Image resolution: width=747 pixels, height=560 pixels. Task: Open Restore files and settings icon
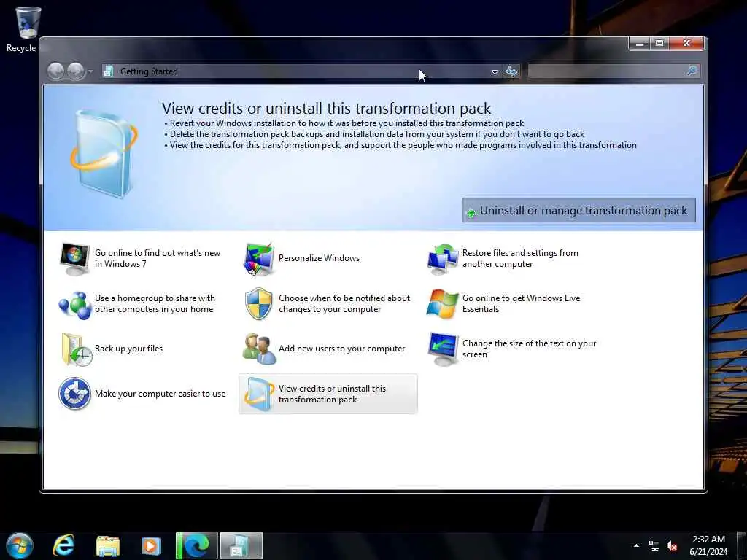tap(443, 259)
